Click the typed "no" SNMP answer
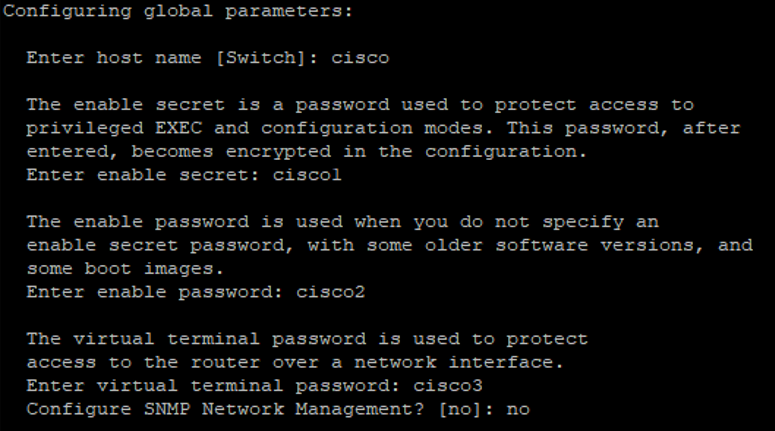 518,409
